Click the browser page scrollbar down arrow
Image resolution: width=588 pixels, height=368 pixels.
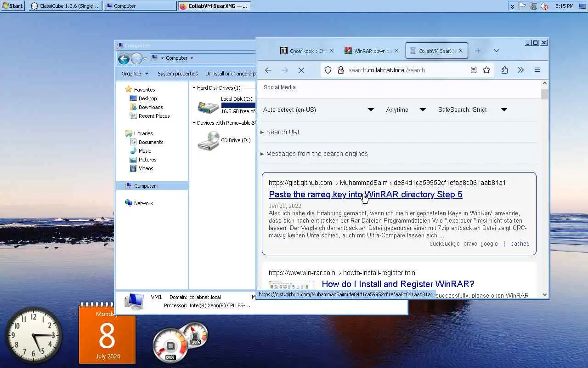(545, 295)
